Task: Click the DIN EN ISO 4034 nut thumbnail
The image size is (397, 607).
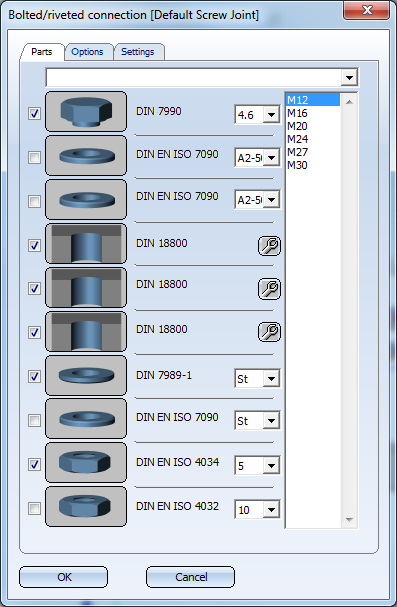Action: pyautogui.click(x=86, y=463)
